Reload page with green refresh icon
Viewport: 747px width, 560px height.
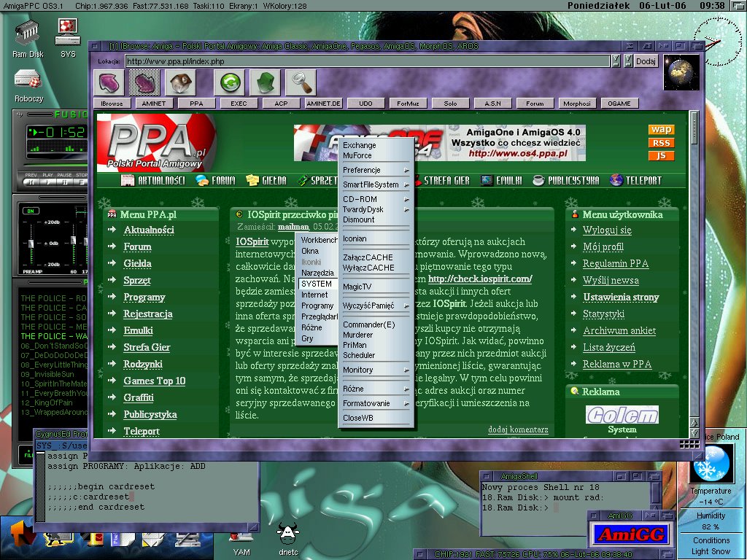tap(229, 82)
